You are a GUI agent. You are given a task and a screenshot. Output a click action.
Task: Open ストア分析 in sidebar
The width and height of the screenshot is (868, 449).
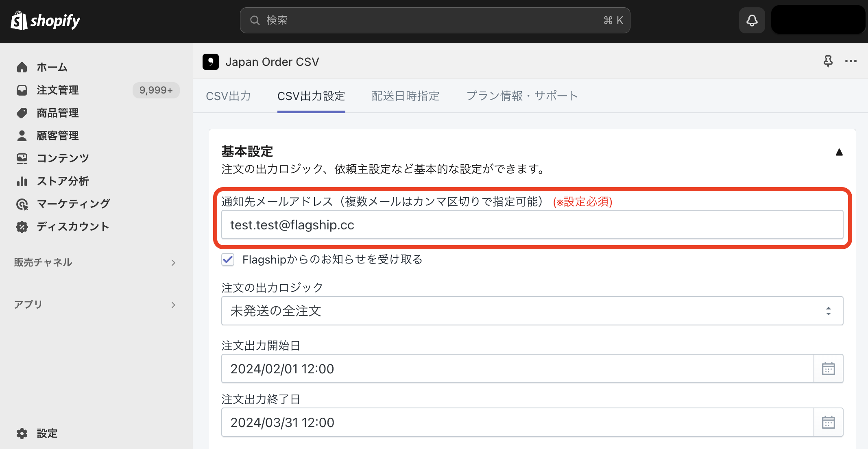point(63,181)
